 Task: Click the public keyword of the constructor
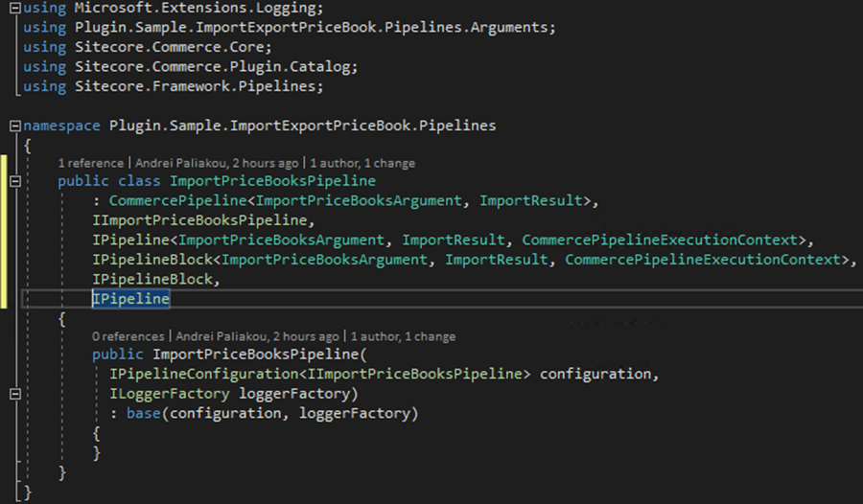point(118,355)
